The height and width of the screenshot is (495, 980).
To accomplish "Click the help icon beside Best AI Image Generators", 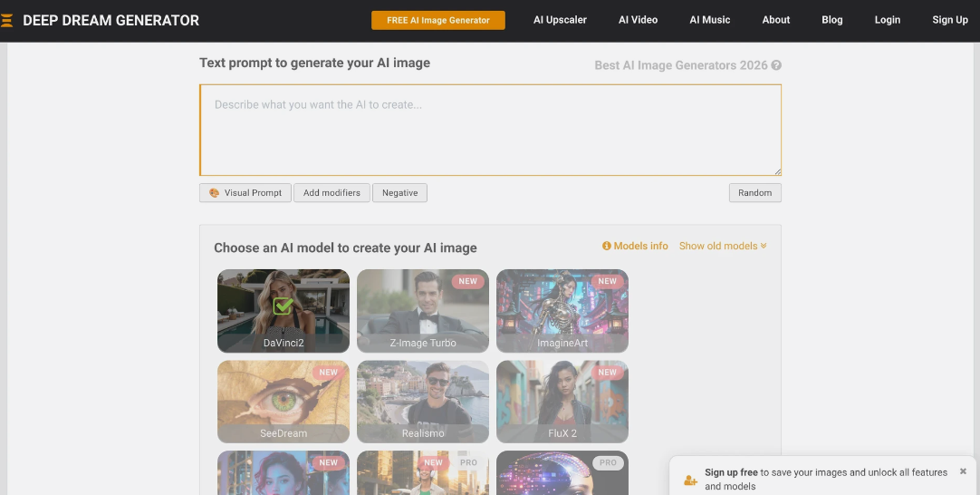I will pyautogui.click(x=776, y=65).
